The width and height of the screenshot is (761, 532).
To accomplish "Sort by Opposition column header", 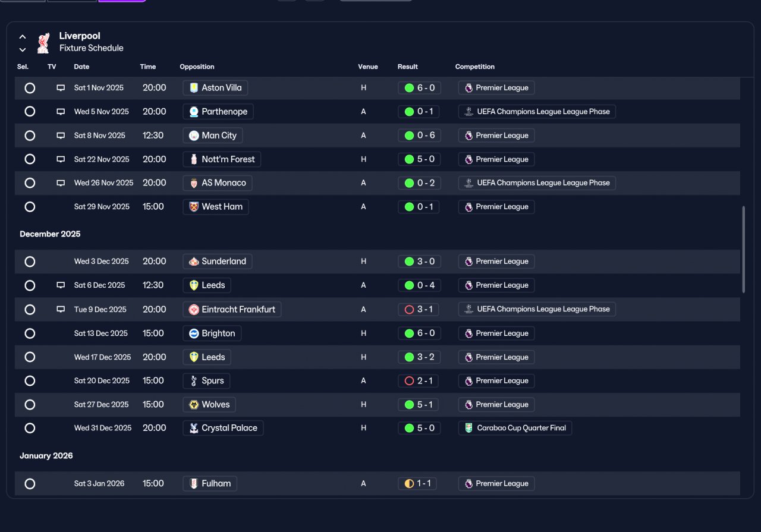I will [197, 67].
